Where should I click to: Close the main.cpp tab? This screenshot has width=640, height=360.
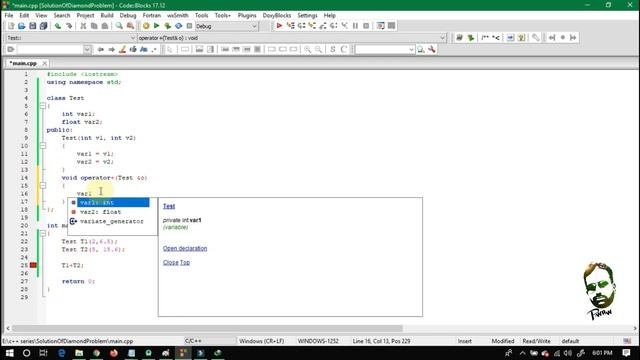[44, 63]
